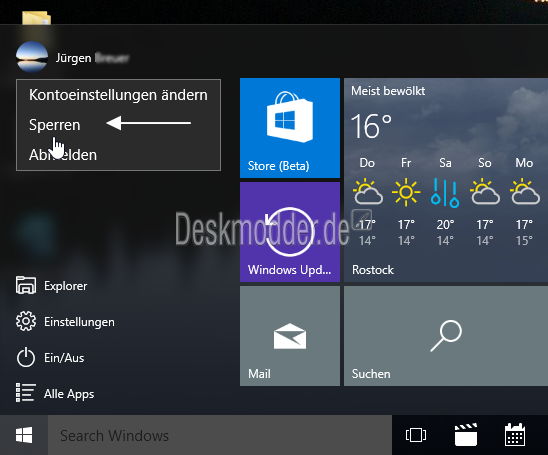Click the 16° current temperature
The height and width of the screenshot is (455, 548).
point(371,126)
